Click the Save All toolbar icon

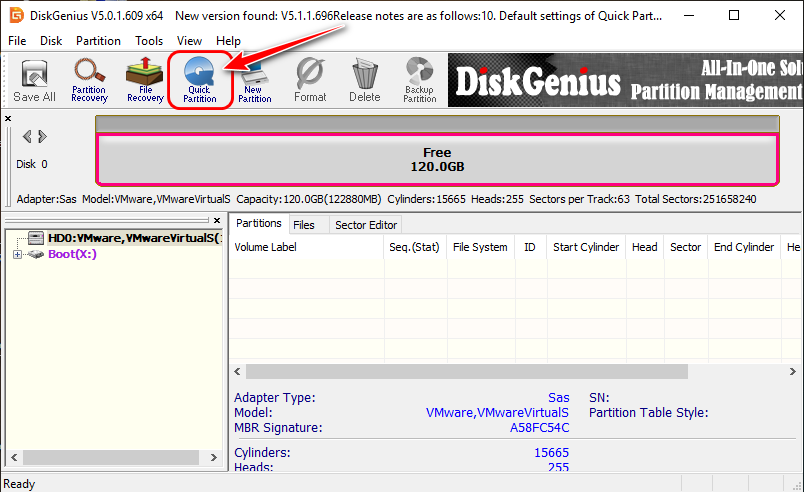[34, 81]
